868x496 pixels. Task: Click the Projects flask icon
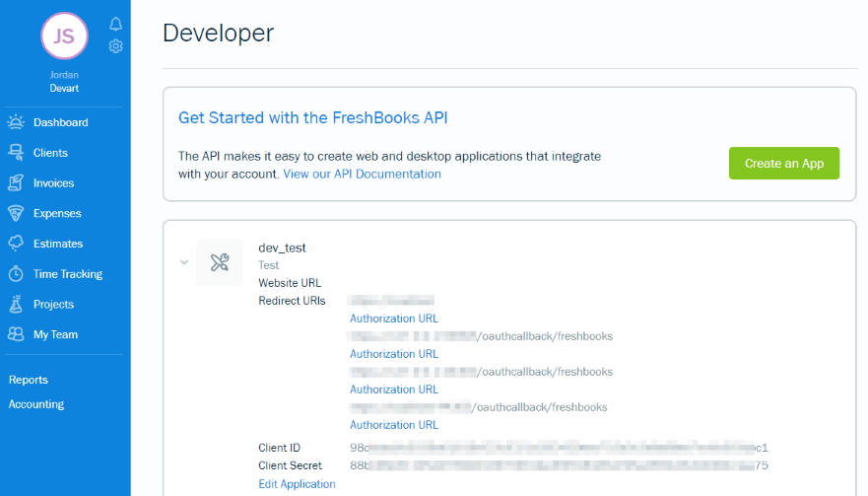[x=16, y=305]
